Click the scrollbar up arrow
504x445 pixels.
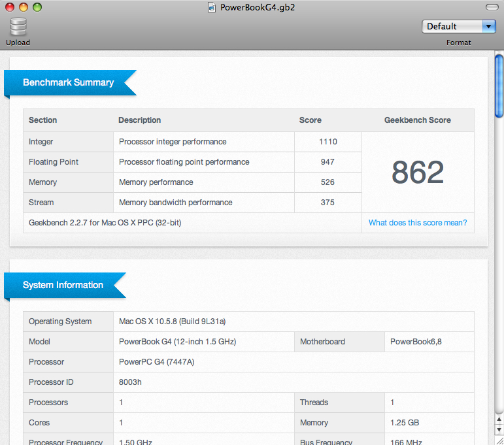point(499,420)
